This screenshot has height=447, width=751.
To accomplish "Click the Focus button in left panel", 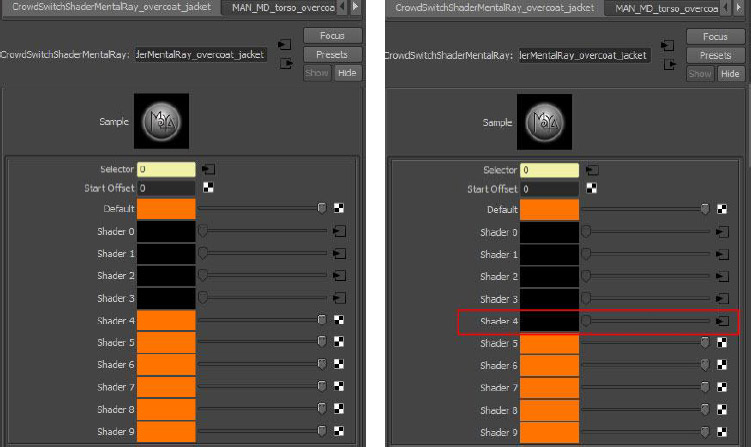I will point(332,35).
